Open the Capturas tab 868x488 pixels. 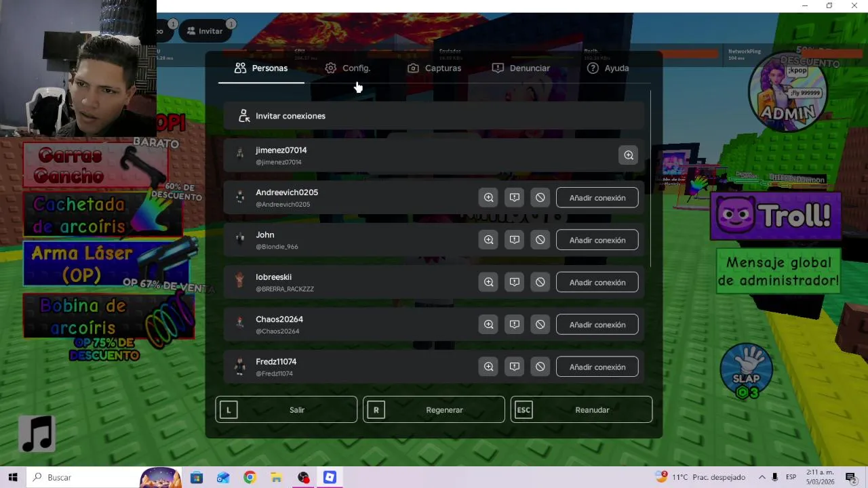[434, 68]
